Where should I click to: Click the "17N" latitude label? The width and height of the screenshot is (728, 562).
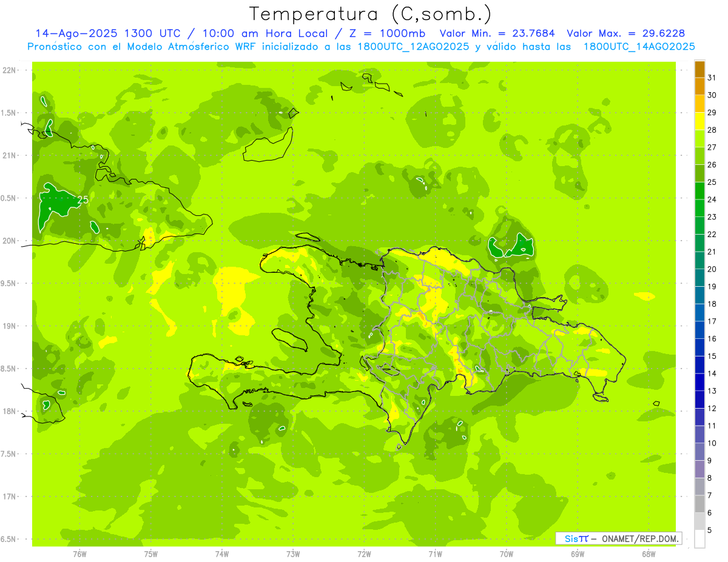8,497
